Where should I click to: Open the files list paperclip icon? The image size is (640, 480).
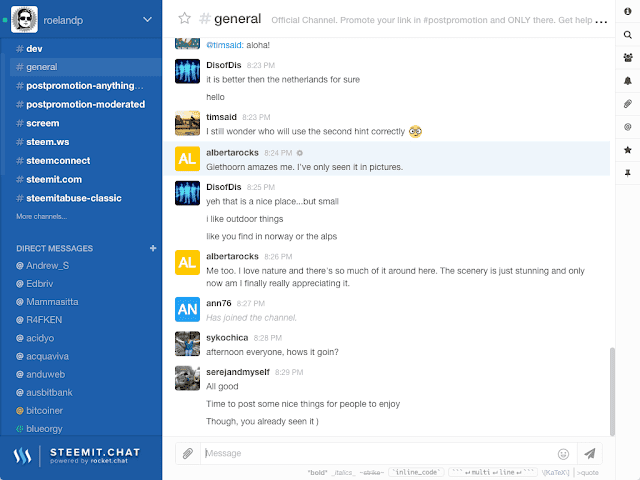coord(628,104)
